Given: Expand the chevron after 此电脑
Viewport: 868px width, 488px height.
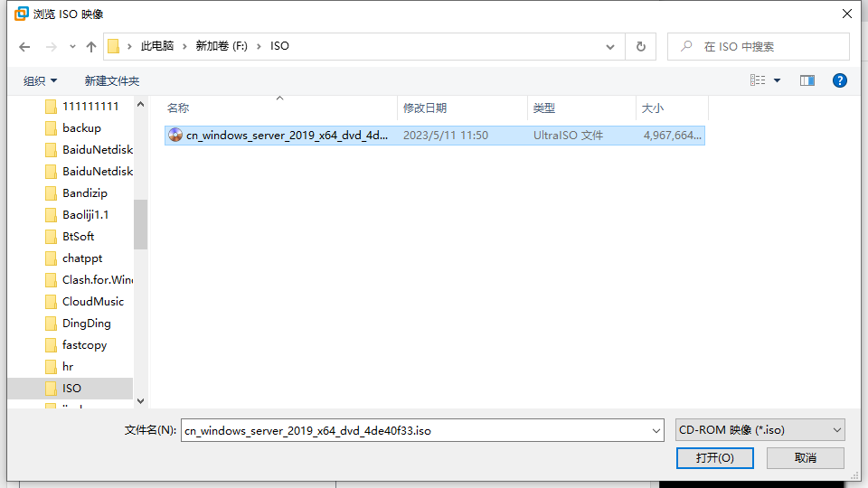Looking at the screenshot, I should (184, 46).
